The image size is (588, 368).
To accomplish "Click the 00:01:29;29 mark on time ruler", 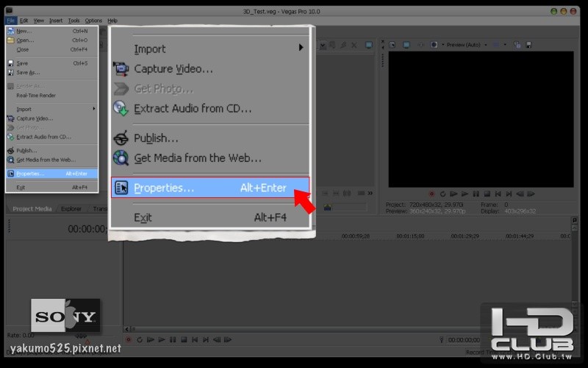I will [465, 236].
